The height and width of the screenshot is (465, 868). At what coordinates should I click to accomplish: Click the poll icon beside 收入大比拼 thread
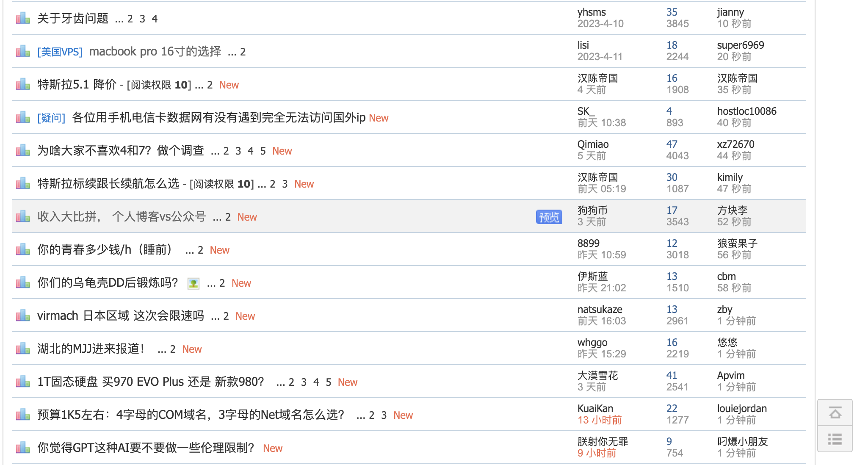tap(23, 216)
